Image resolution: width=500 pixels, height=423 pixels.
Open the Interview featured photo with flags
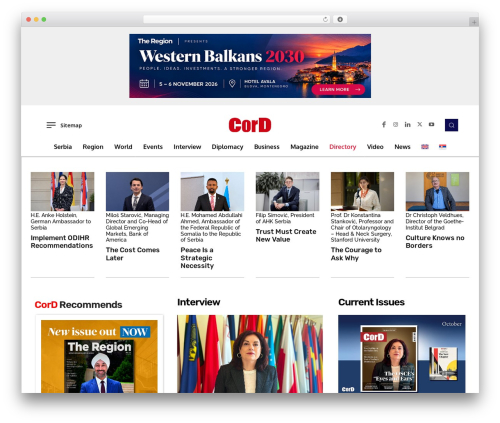[250, 354]
